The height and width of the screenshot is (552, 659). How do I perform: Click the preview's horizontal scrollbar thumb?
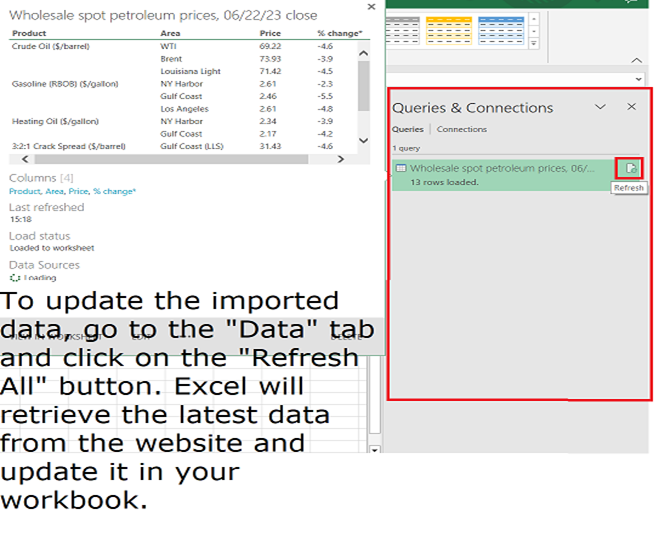click(171, 159)
